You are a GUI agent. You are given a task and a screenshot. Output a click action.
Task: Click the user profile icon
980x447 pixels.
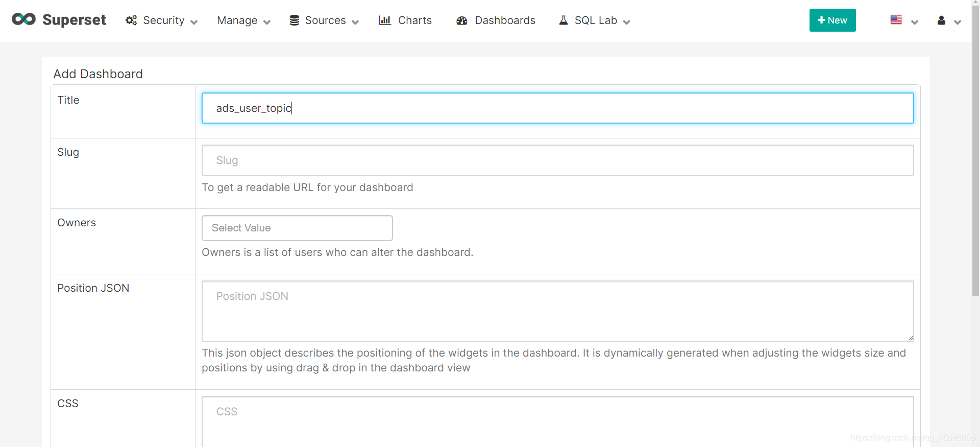pos(942,20)
